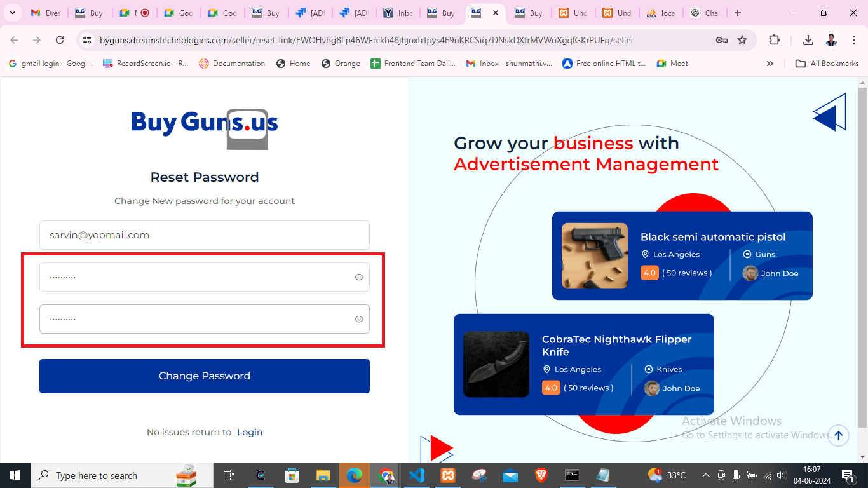868x488 pixels.
Task: Bookmark this page with the star icon
Action: coord(742,40)
